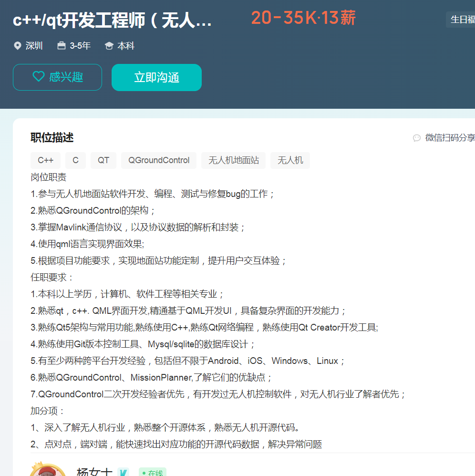Click the 本科 education text

[126, 46]
